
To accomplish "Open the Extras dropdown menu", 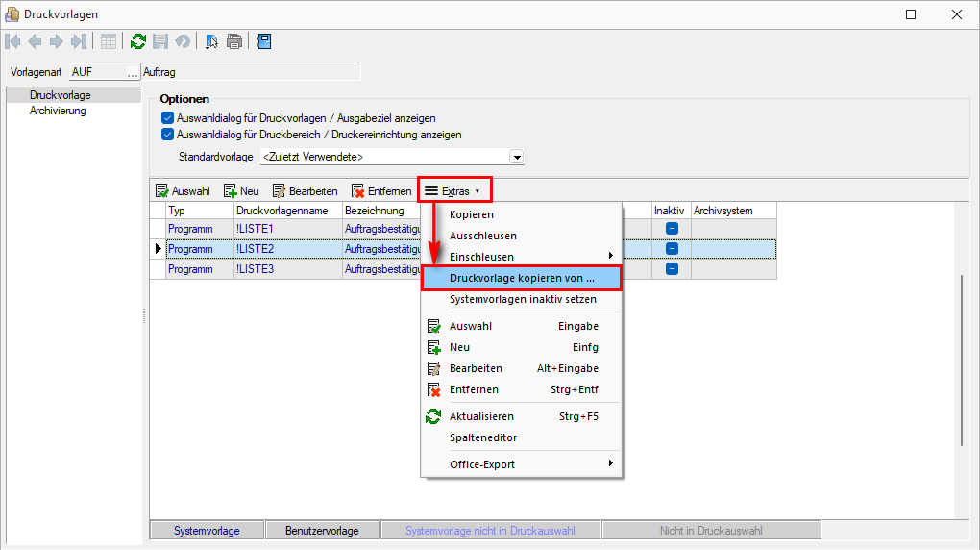I will coord(454,190).
